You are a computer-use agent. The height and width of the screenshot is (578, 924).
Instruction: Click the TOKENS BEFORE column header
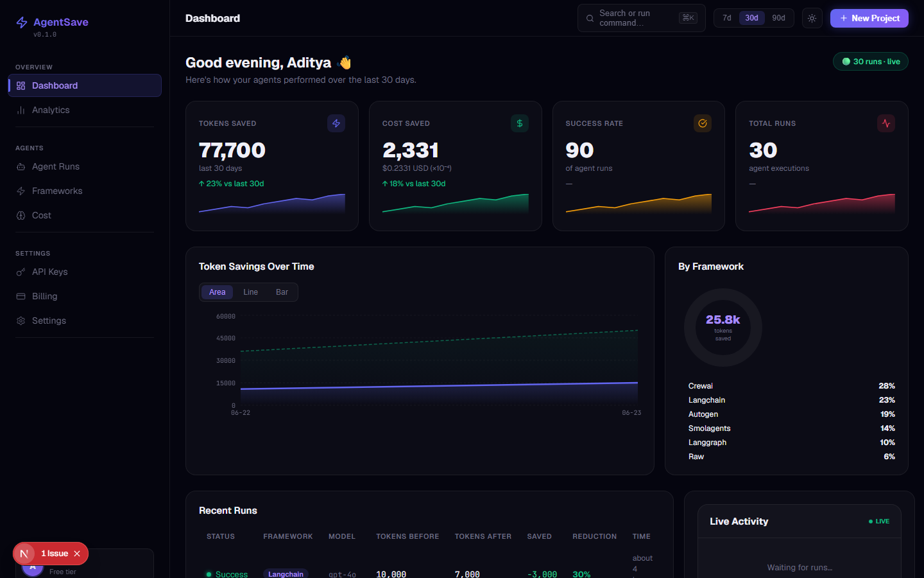pos(407,536)
